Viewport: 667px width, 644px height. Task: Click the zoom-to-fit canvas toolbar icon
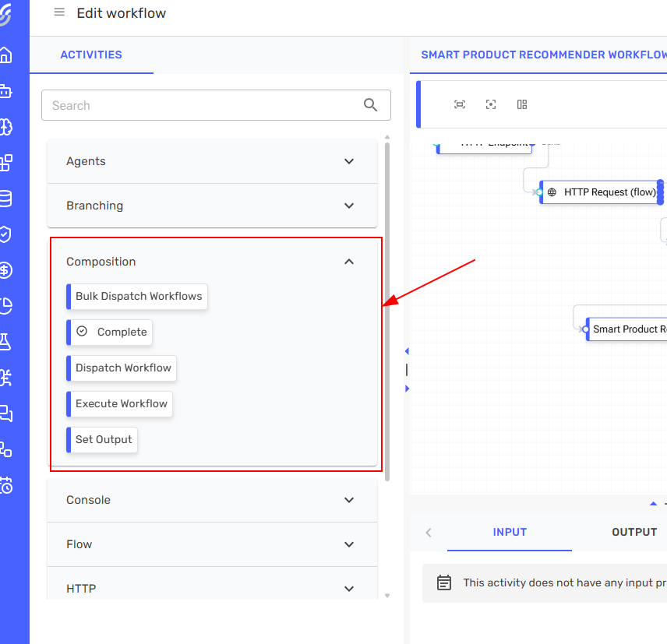[460, 104]
